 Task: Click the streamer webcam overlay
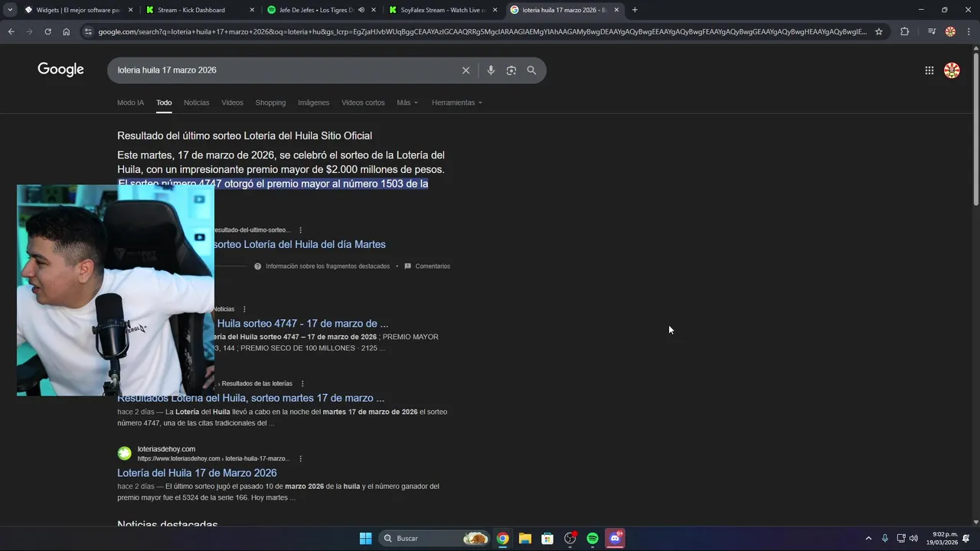(x=116, y=290)
